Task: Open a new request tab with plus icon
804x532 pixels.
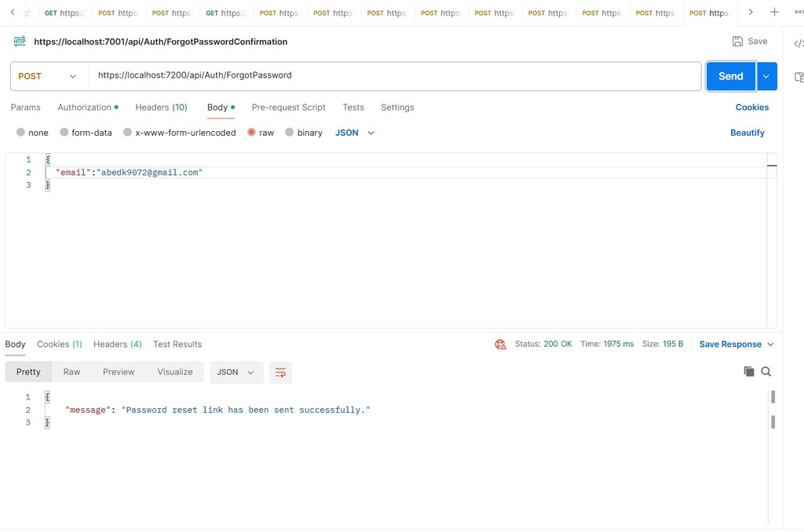Action: 774,12
